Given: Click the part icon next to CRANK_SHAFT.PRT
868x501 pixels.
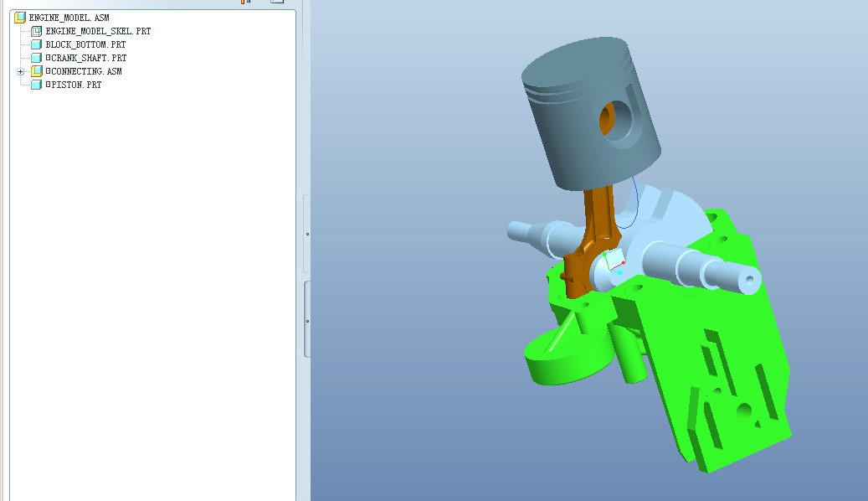Looking at the screenshot, I should pyautogui.click(x=37, y=58).
